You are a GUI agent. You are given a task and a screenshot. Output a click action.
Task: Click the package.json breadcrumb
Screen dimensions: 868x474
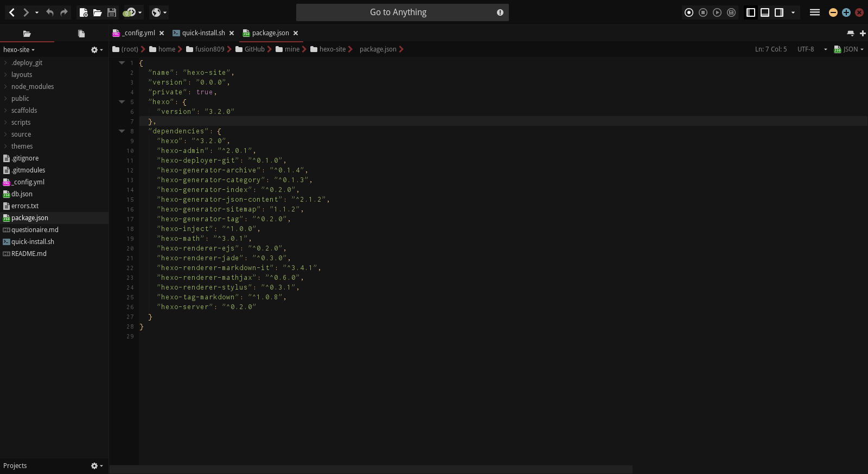(x=378, y=49)
